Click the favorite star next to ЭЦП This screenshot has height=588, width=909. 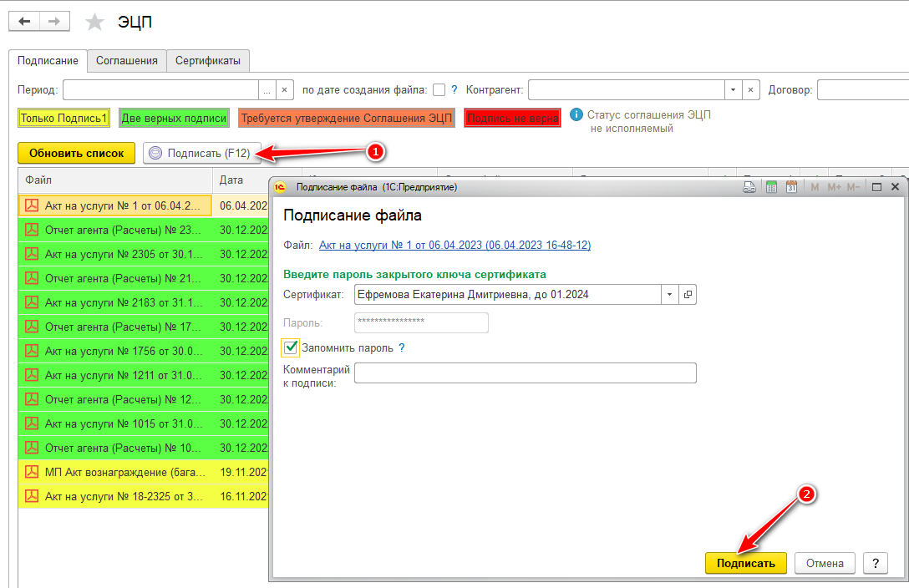pyautogui.click(x=96, y=23)
